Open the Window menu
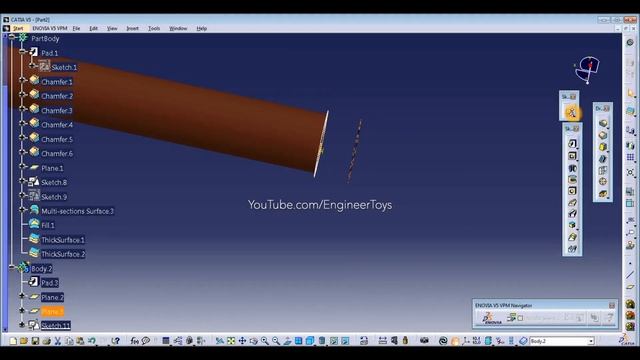The image size is (640, 360). [178, 29]
